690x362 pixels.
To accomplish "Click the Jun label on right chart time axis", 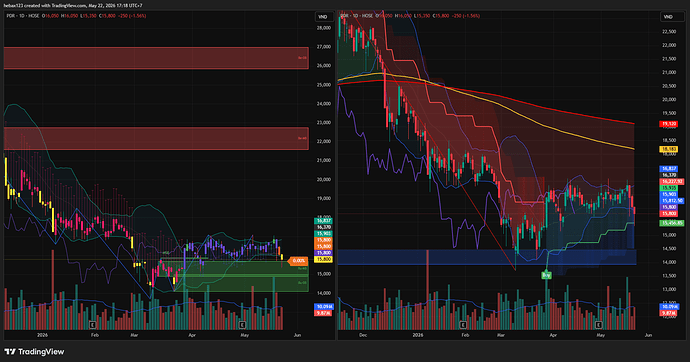I will point(648,335).
